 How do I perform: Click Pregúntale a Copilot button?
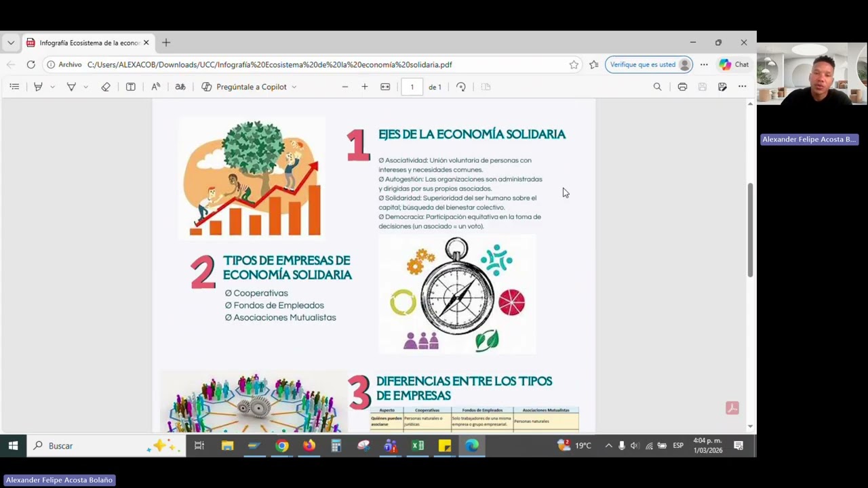244,87
